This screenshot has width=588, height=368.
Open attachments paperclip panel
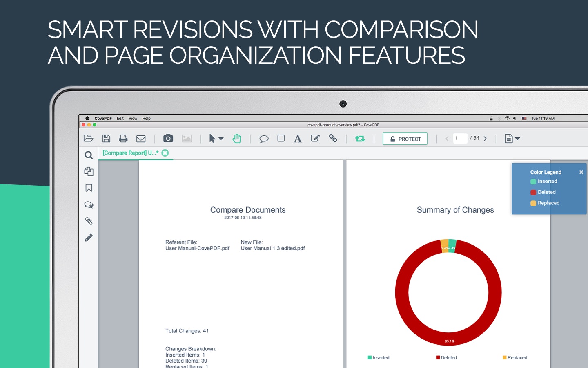coord(89,221)
